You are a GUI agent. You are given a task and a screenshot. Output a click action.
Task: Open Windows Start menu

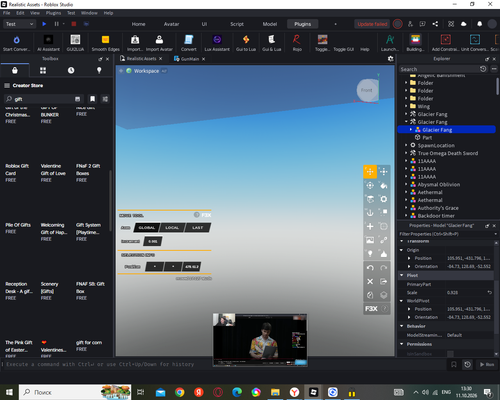click(9, 392)
